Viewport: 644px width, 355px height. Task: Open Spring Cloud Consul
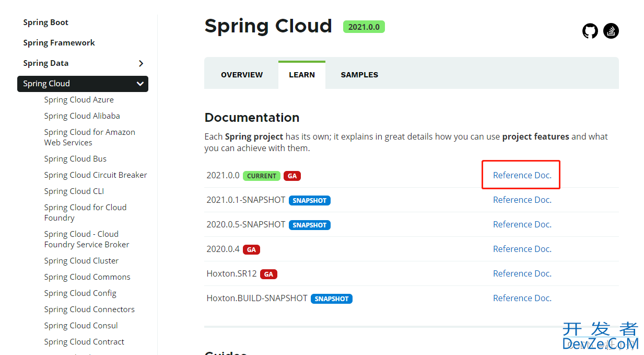click(x=81, y=326)
